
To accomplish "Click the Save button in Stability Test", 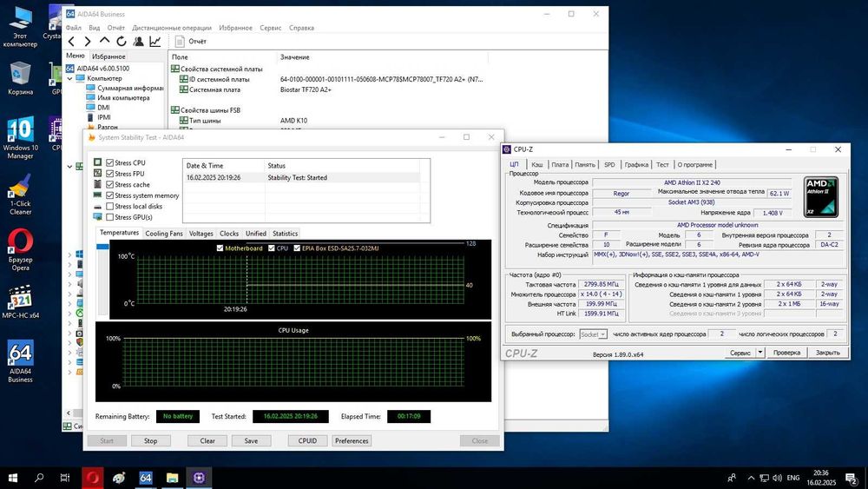I will 251,441.
